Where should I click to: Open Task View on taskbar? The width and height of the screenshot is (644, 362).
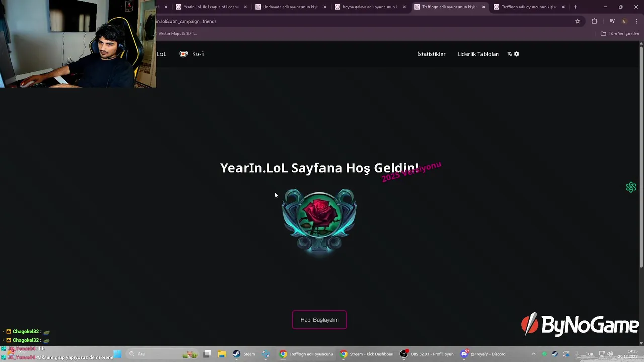(207, 354)
